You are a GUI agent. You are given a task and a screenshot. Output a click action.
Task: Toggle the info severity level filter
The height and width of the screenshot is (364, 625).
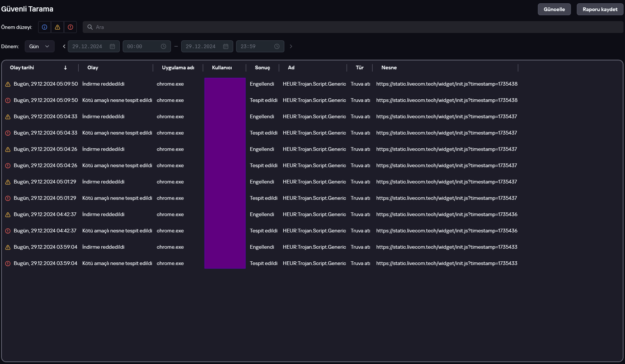point(44,27)
